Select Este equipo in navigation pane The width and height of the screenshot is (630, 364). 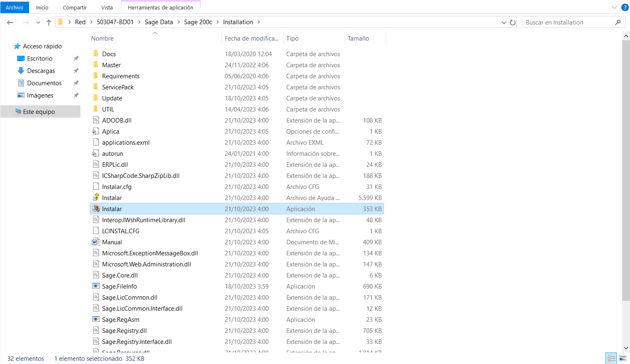click(x=40, y=111)
